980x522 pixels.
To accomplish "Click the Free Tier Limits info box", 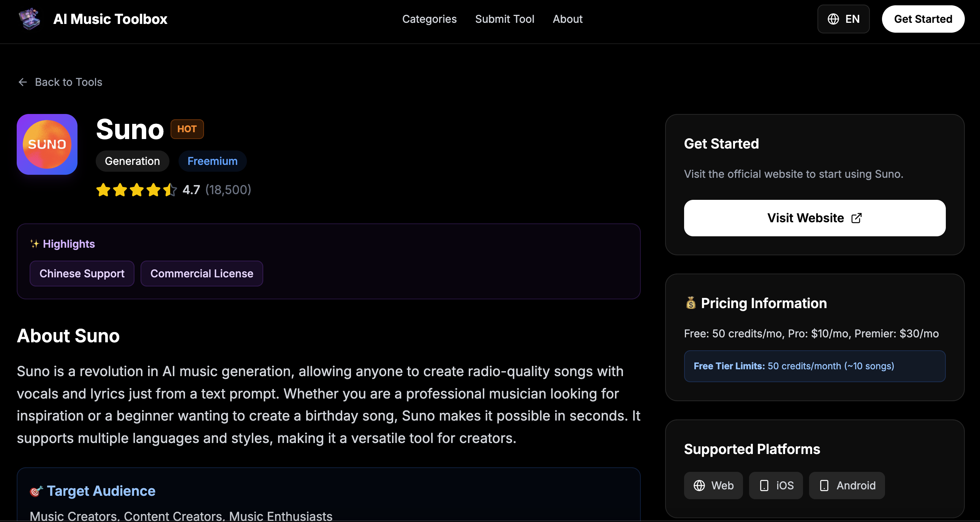I will (814, 366).
